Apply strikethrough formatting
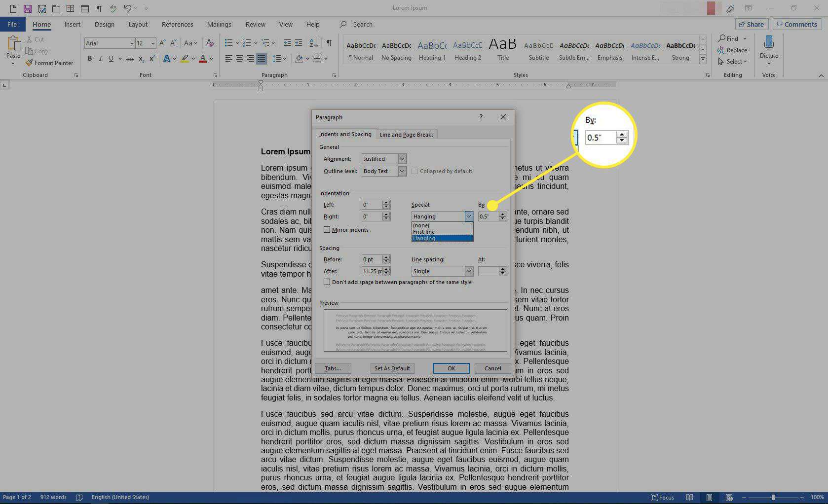The height and width of the screenshot is (504, 828). (x=129, y=59)
